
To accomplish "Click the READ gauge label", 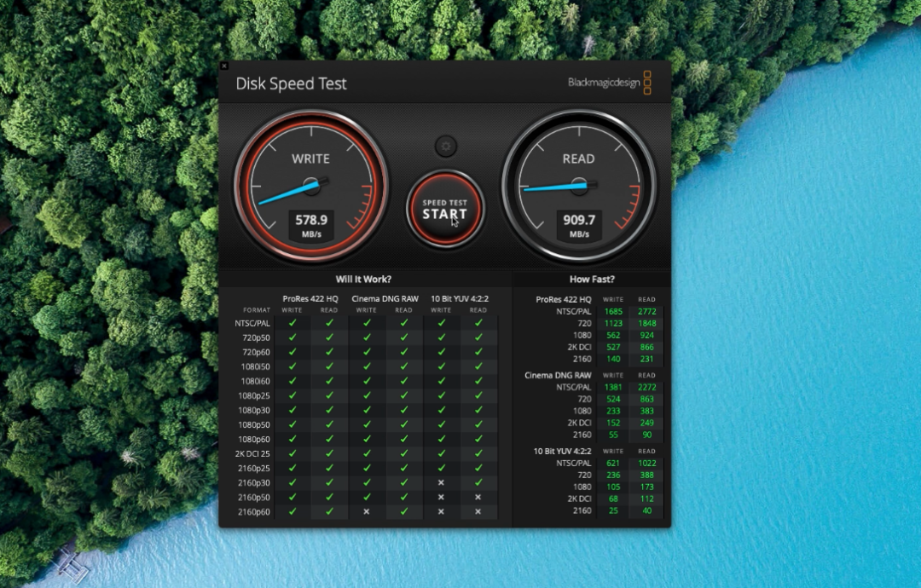I will coord(578,159).
